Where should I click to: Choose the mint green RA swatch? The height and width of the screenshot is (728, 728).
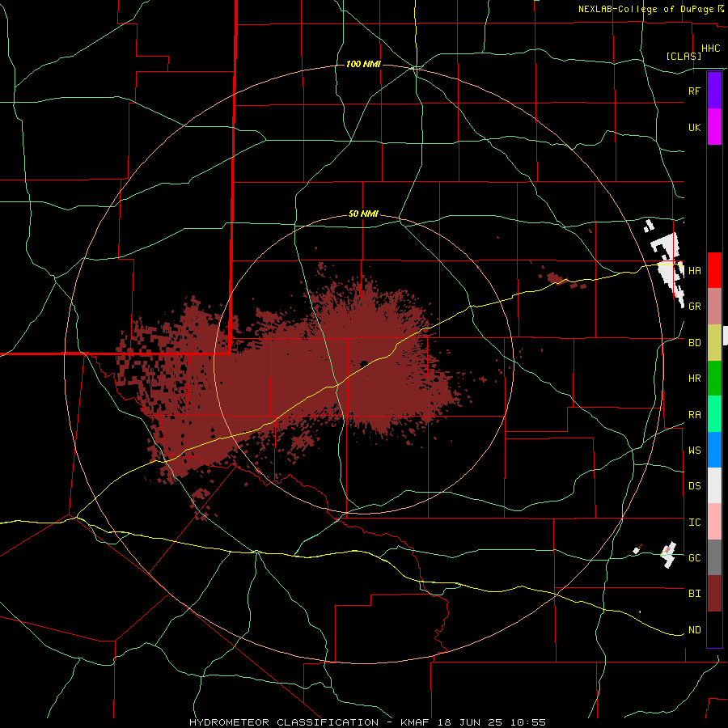(x=714, y=414)
